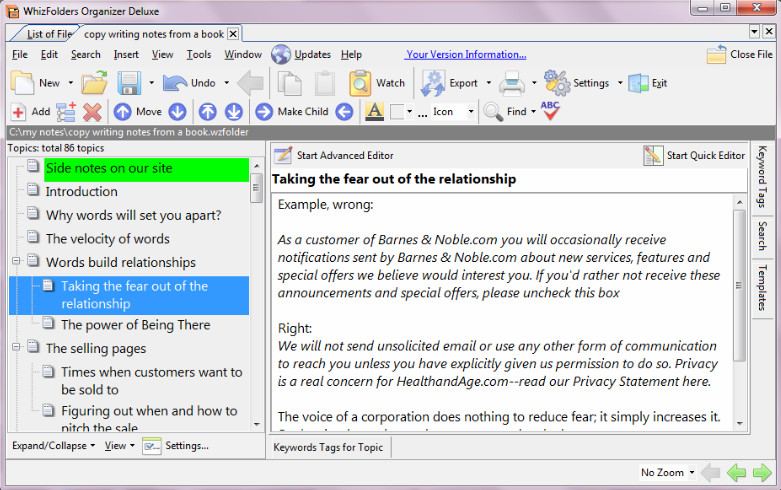Paste using the clipboard icon
The height and width of the screenshot is (490, 781).
325,83
